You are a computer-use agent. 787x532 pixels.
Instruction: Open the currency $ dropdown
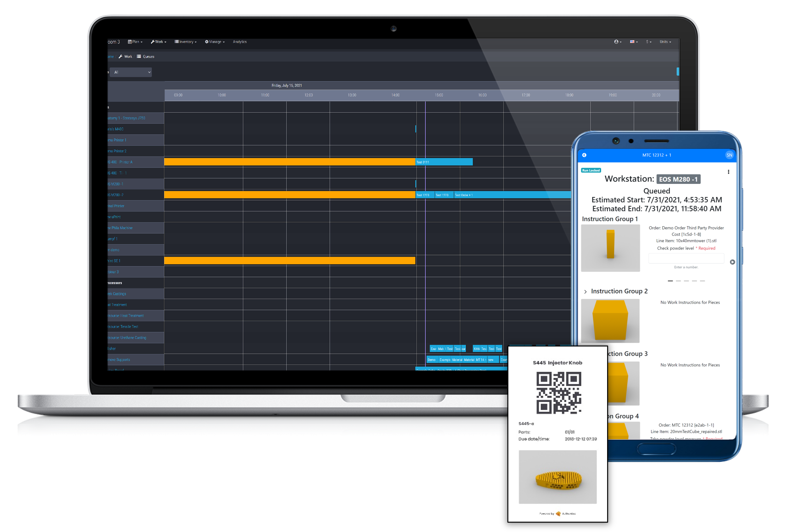coord(648,42)
